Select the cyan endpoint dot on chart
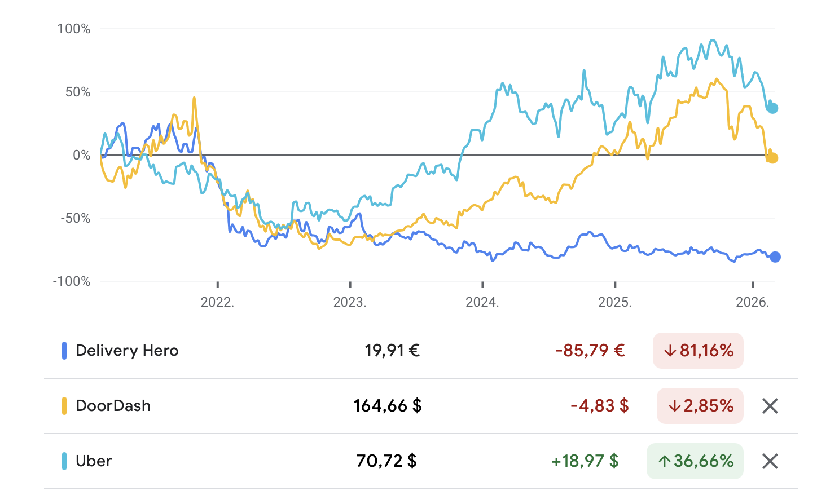 (773, 108)
